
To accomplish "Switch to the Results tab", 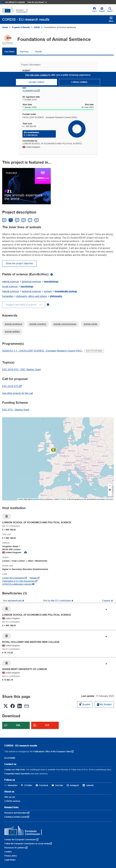I will coord(39,52).
